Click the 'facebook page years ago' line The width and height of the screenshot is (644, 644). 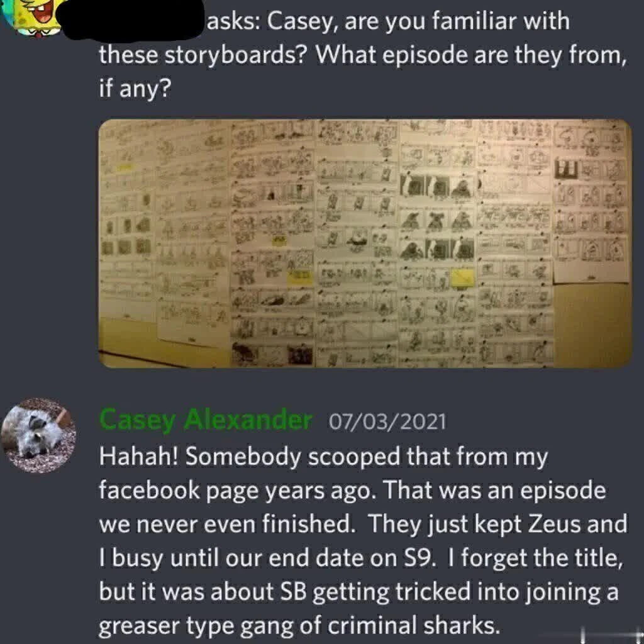click(x=352, y=490)
